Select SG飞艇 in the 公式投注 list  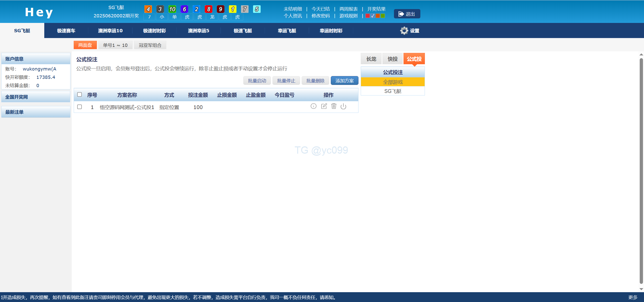click(393, 91)
